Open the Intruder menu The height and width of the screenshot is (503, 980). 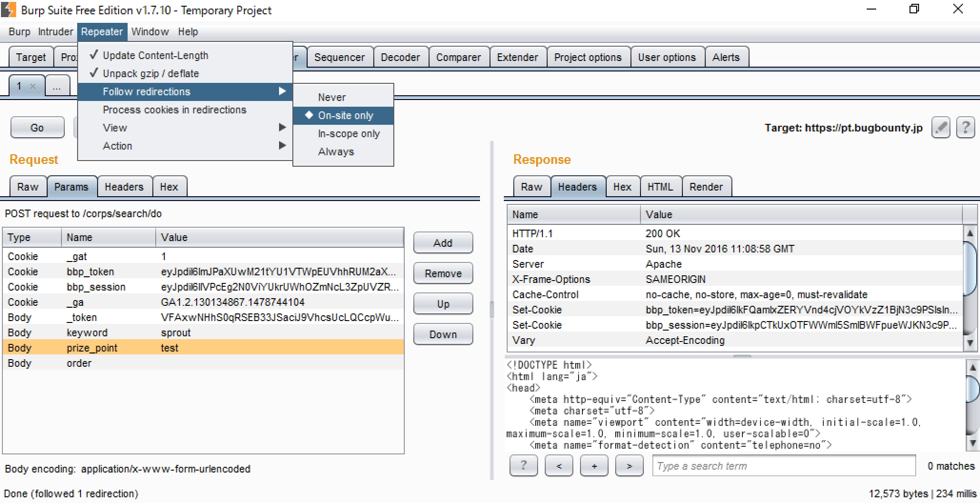pos(55,31)
